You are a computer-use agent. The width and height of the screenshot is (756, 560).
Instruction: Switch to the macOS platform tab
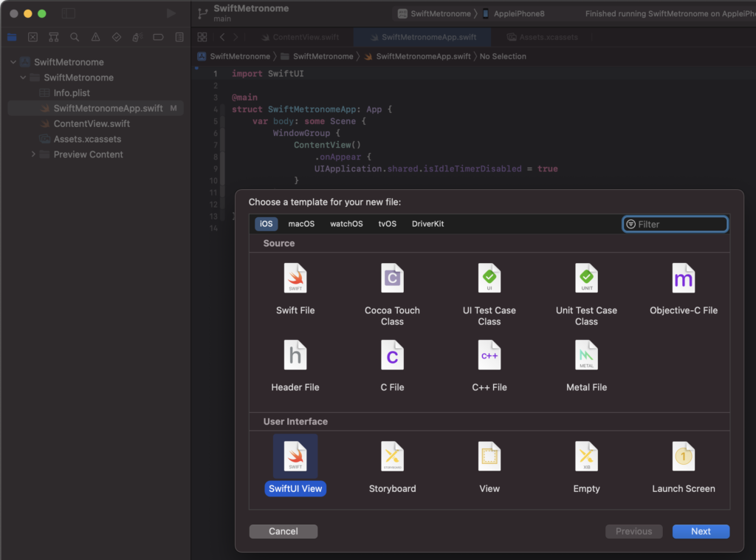pyautogui.click(x=301, y=224)
